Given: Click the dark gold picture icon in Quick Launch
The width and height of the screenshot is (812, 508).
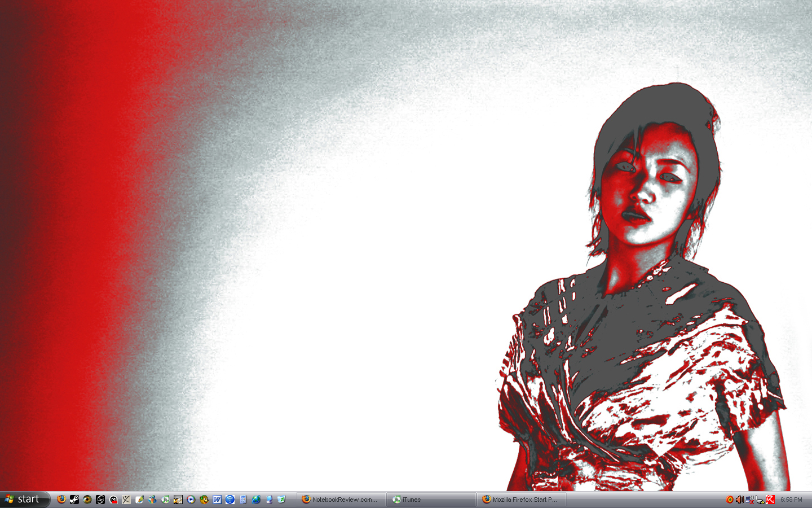Looking at the screenshot, I should [178, 500].
